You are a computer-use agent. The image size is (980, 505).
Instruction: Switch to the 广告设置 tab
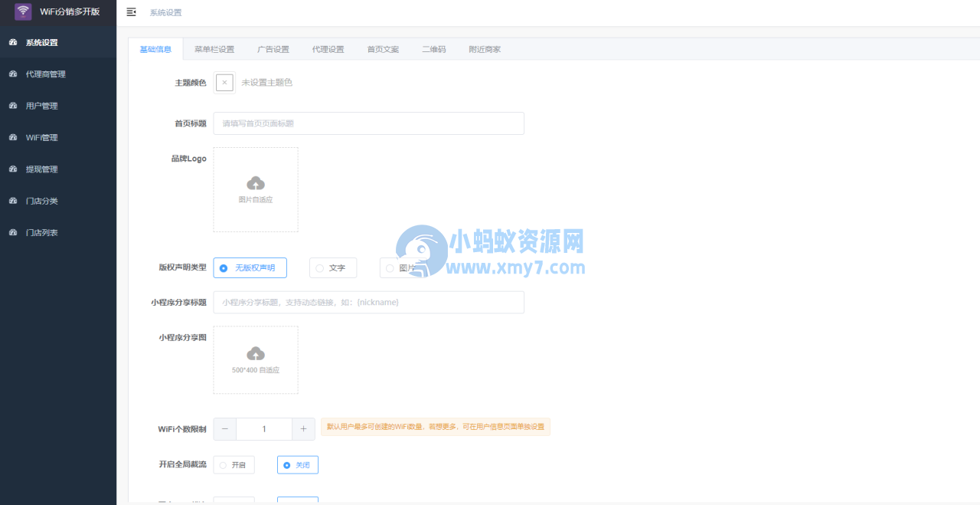coord(275,48)
